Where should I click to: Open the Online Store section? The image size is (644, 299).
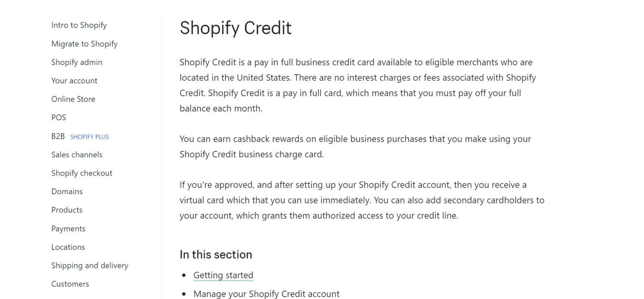(73, 99)
